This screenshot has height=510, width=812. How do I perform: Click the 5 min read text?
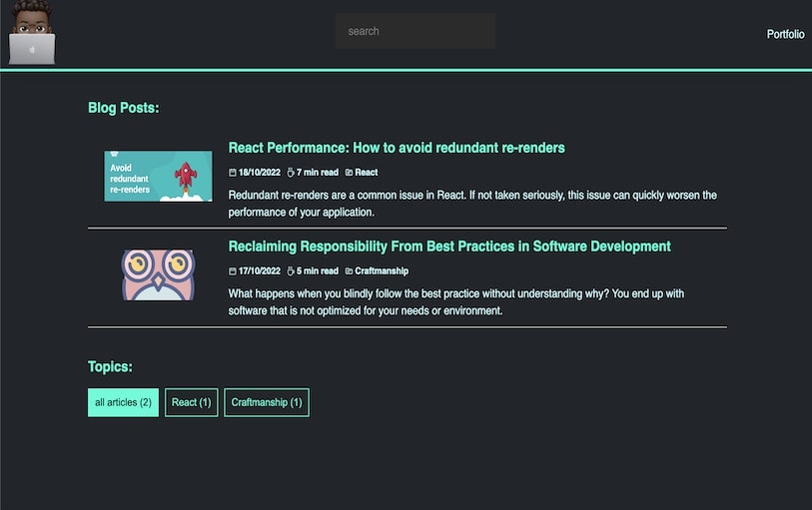pos(317,271)
